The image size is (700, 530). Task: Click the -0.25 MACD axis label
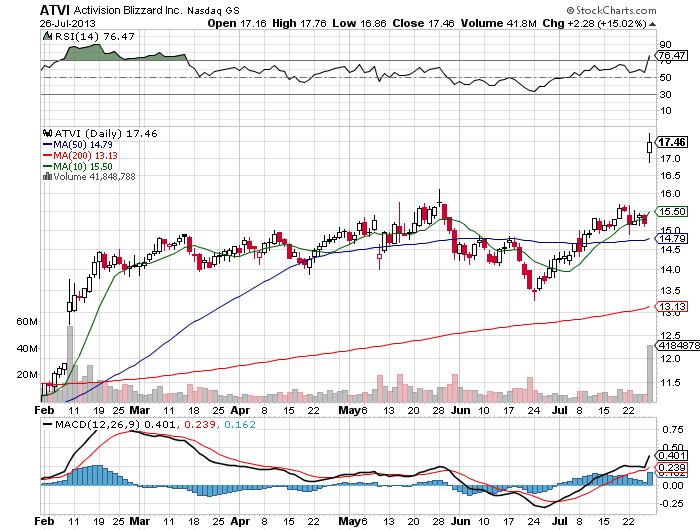pyautogui.click(x=671, y=503)
